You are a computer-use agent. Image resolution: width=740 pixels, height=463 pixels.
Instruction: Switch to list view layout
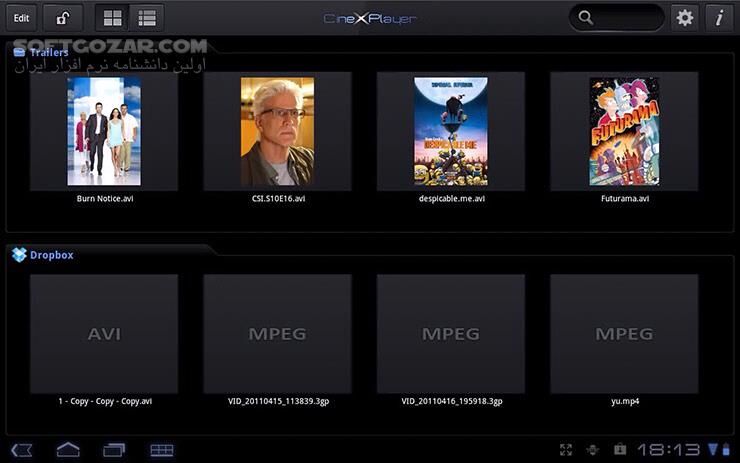click(x=147, y=18)
